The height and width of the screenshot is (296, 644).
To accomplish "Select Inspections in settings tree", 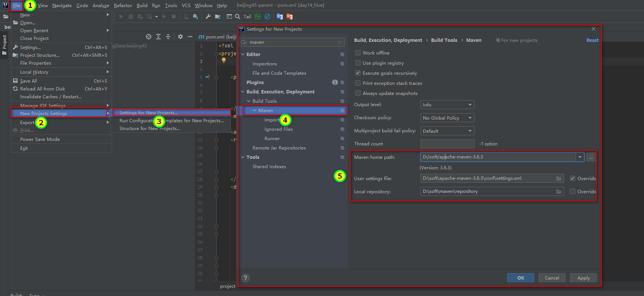I will click(265, 64).
